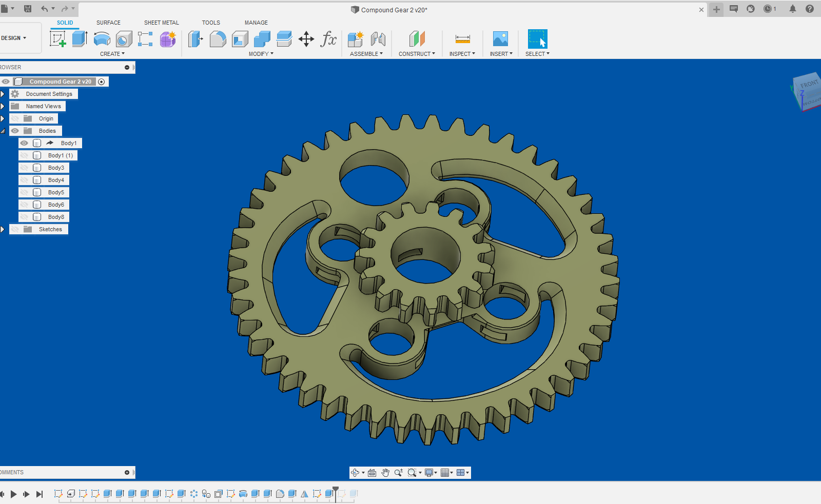
Task: Open Change Parameters fx tool
Action: (x=328, y=39)
